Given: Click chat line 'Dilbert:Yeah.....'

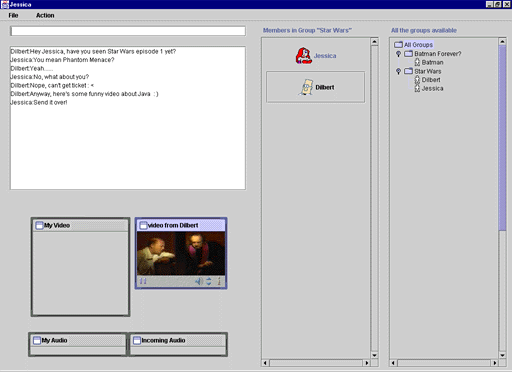Looking at the screenshot, I should [x=32, y=68].
